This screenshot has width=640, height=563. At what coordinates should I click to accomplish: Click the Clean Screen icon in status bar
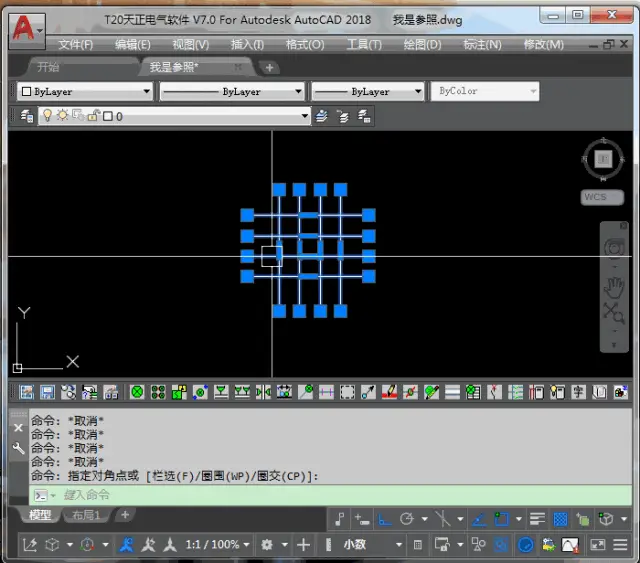598,544
